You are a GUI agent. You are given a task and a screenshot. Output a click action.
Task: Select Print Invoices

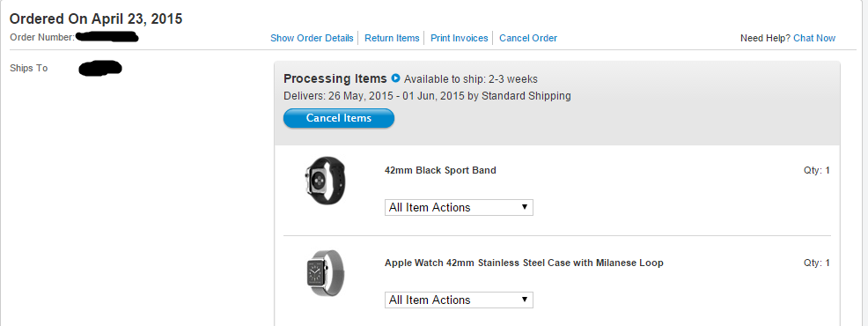click(x=460, y=38)
